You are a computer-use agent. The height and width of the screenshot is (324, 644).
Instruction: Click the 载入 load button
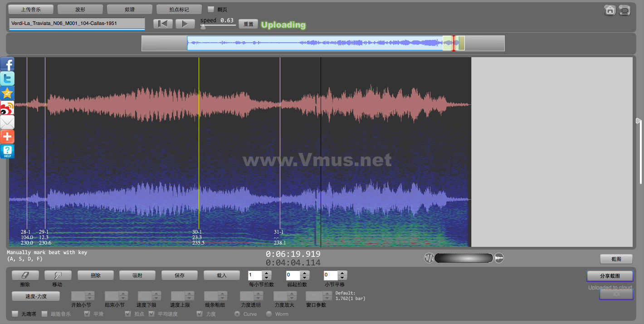222,275
